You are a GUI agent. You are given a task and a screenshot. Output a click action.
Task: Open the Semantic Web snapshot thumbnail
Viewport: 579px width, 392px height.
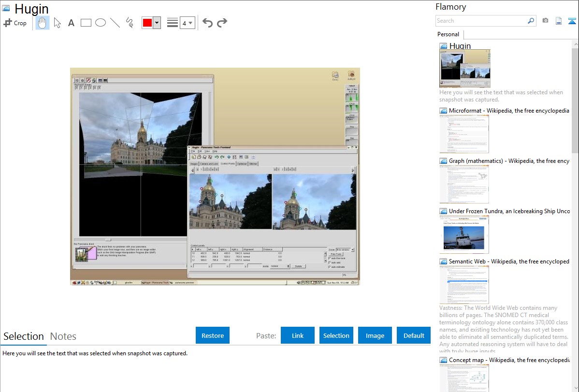pyautogui.click(x=464, y=285)
